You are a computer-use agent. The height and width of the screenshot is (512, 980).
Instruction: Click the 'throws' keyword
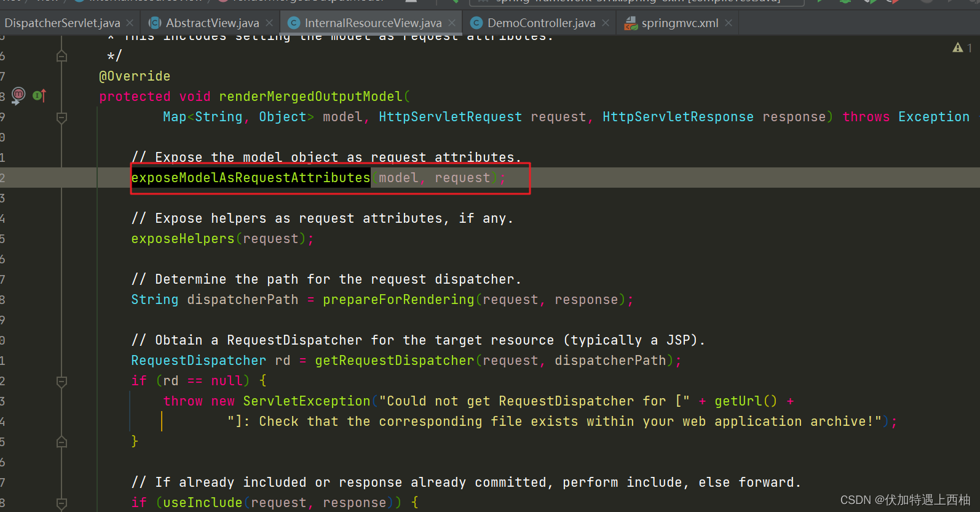coord(866,117)
